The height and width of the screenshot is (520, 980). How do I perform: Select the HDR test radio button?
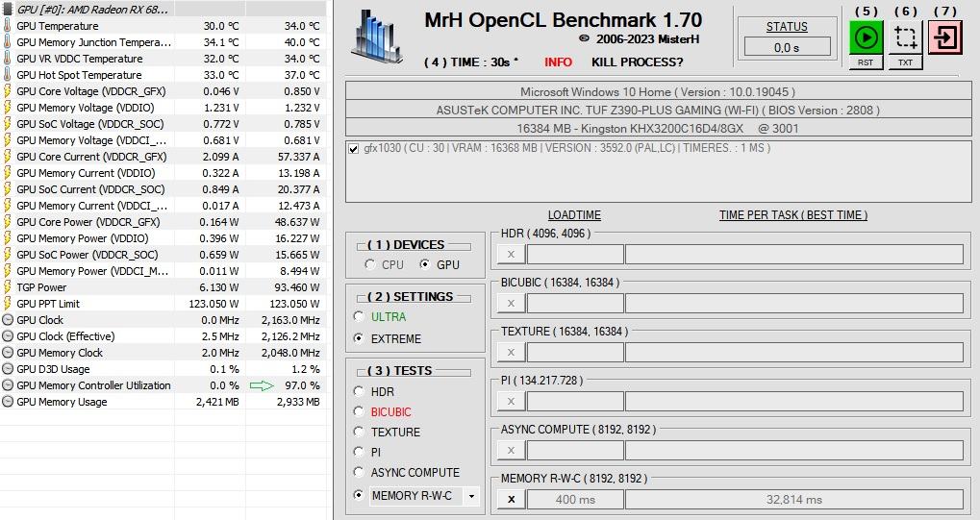(359, 391)
